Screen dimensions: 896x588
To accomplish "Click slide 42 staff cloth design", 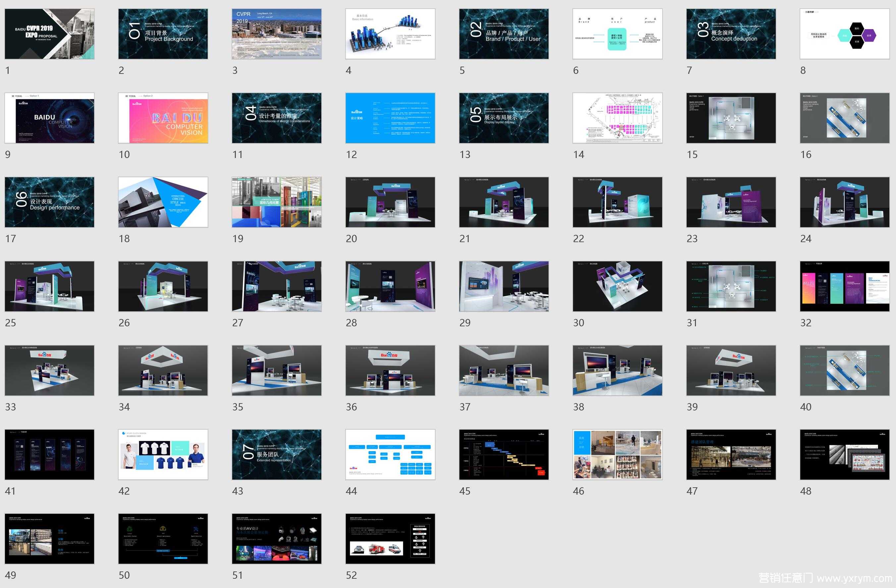I will [163, 454].
